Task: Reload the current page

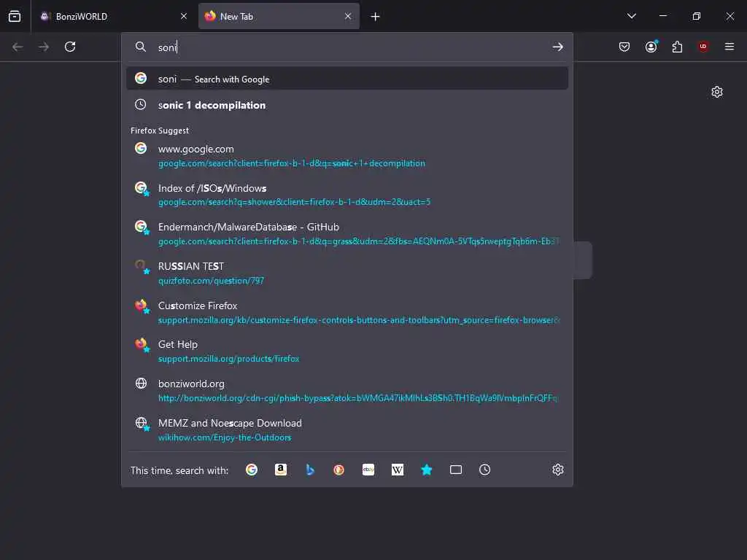Action: pos(70,47)
